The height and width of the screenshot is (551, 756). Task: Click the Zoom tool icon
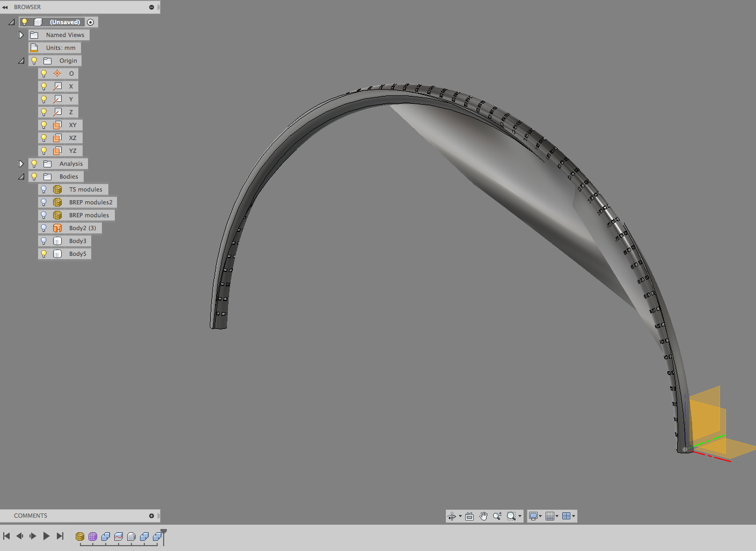(496, 516)
